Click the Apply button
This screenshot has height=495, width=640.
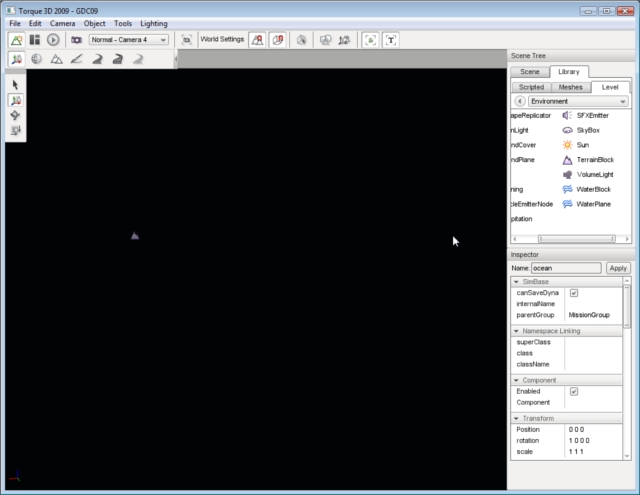618,268
